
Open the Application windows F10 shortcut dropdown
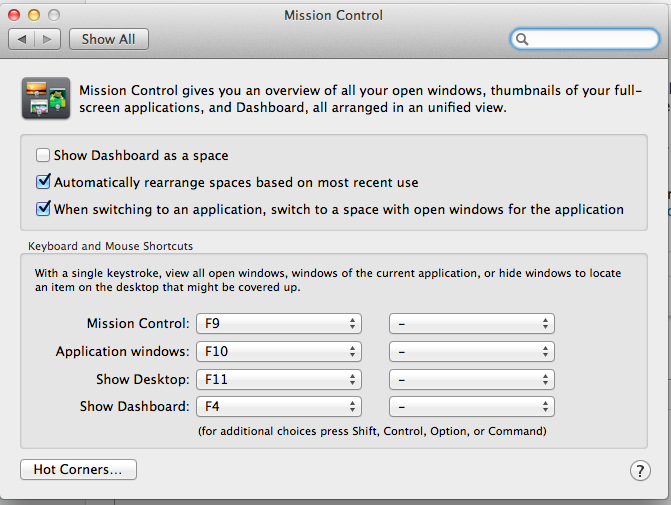[279, 351]
